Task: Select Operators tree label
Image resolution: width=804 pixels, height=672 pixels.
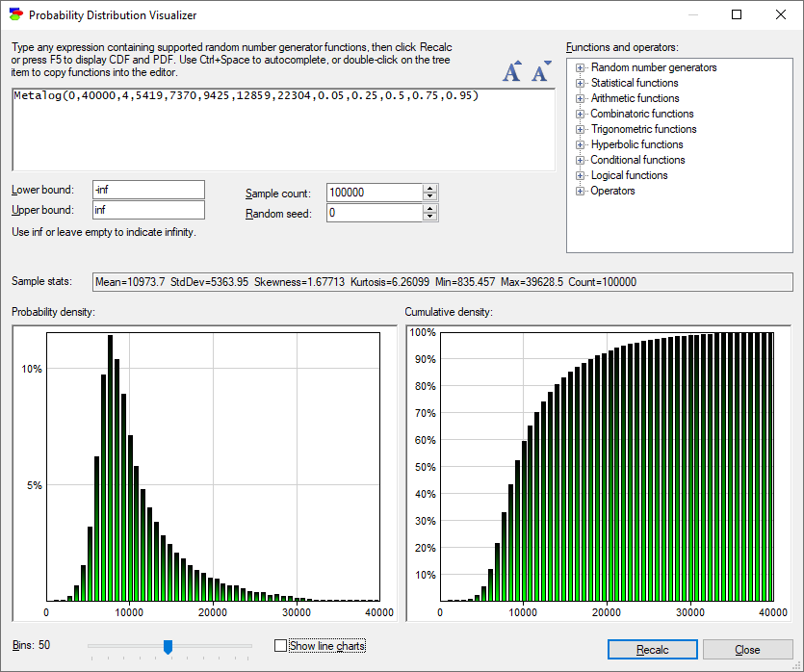Action: coord(612,191)
